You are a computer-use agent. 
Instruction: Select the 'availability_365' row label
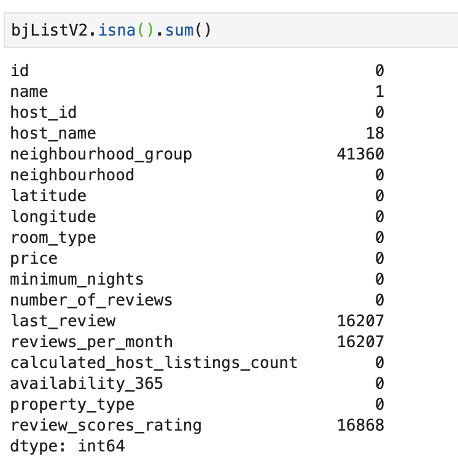87,384
